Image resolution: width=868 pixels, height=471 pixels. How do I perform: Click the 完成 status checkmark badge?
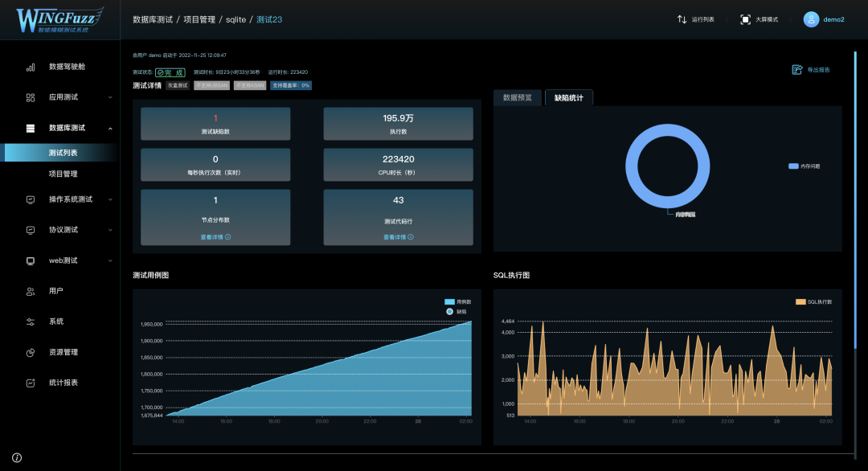[x=170, y=72]
